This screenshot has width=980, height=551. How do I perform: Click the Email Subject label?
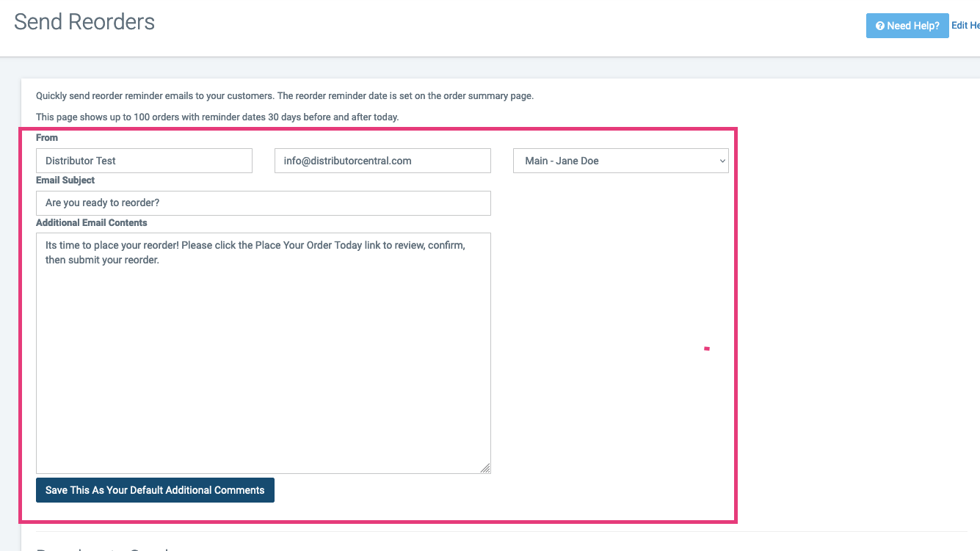pyautogui.click(x=65, y=180)
